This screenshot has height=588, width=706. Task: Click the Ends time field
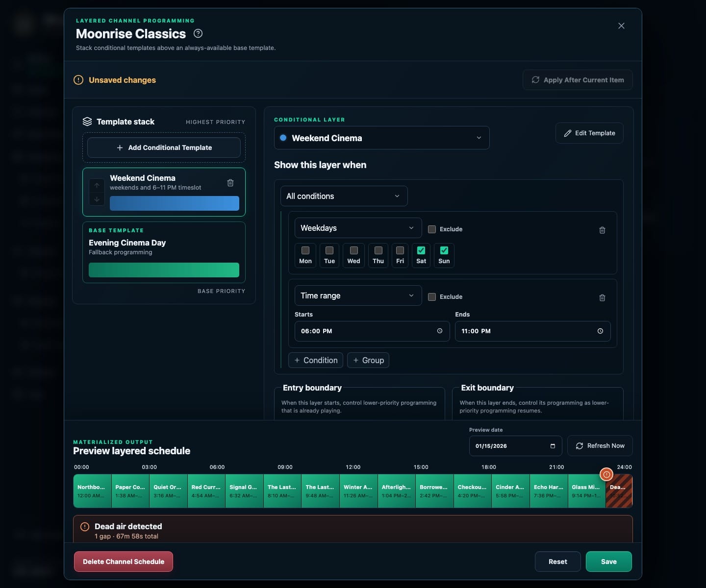pos(532,331)
